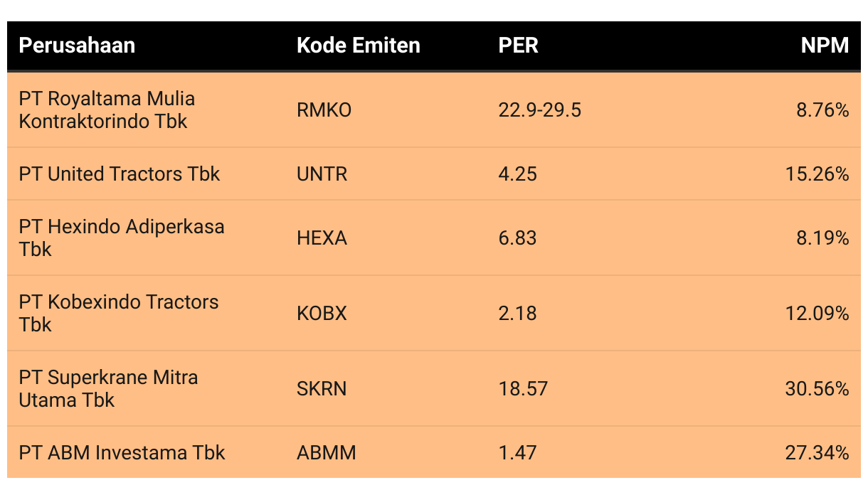Viewport: 868px width, 485px height.
Task: Click the 6.83 PER value
Action: click(x=517, y=238)
